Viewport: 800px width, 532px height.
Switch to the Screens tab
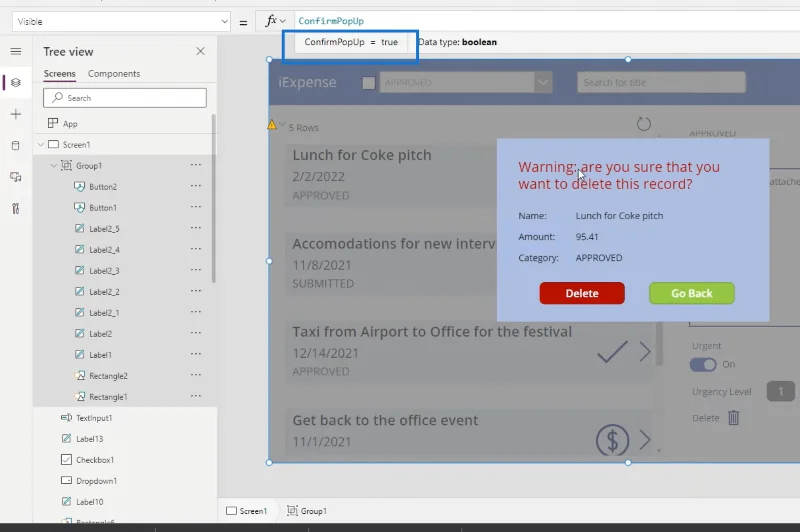click(x=59, y=73)
